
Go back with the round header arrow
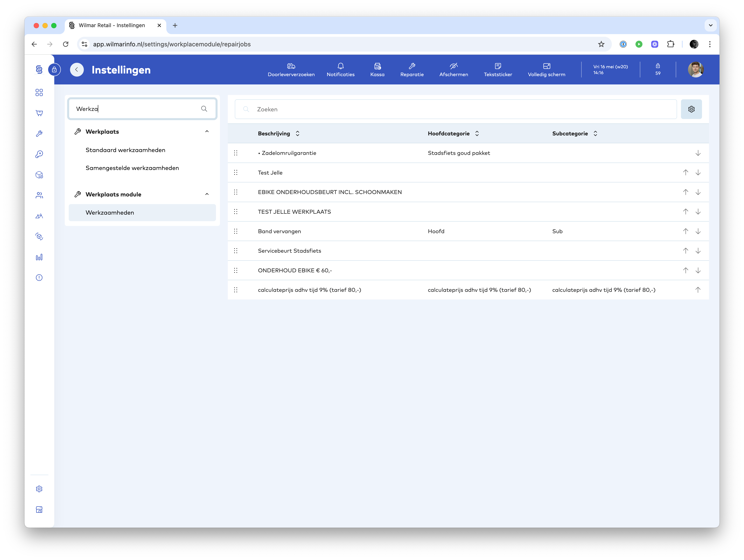pyautogui.click(x=77, y=70)
